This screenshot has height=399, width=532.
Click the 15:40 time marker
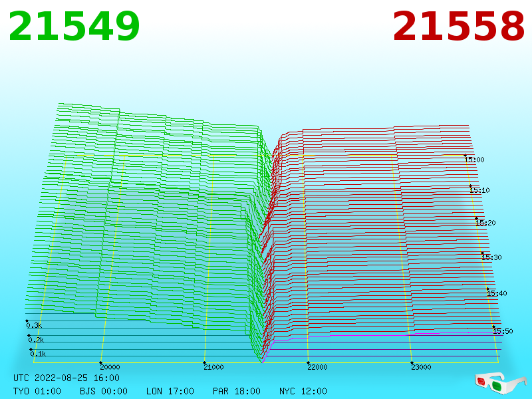pyautogui.click(x=497, y=293)
